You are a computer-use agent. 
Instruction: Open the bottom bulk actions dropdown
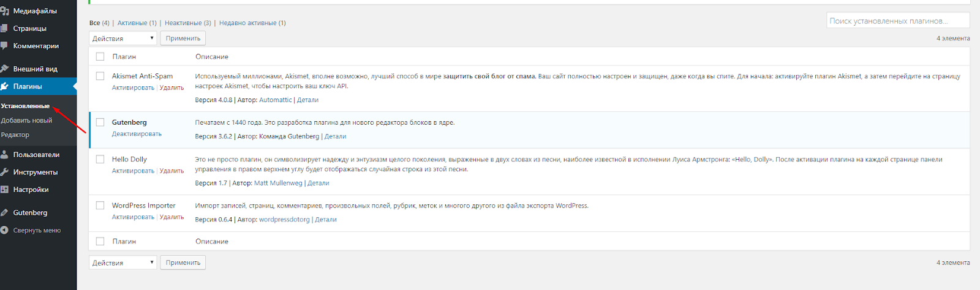(x=123, y=262)
